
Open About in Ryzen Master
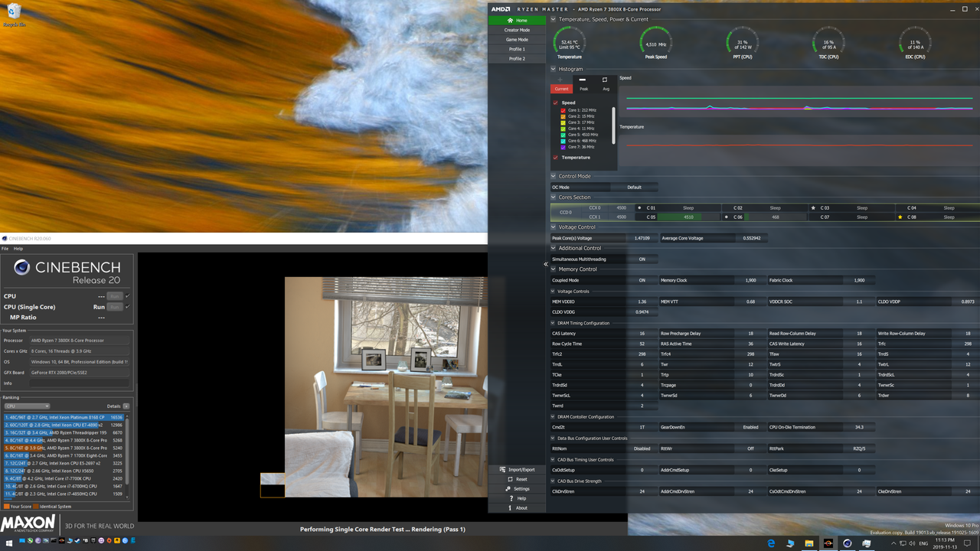pyautogui.click(x=517, y=507)
